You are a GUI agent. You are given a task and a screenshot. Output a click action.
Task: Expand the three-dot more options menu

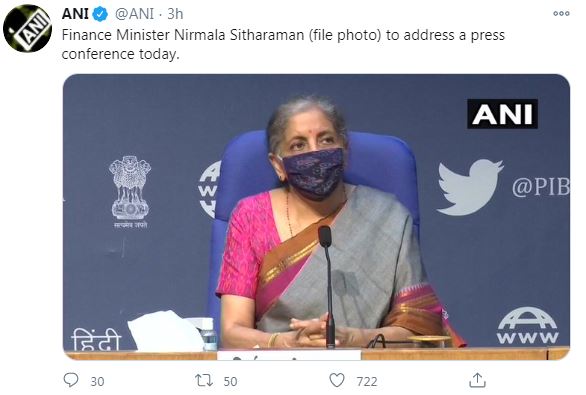tap(561, 13)
